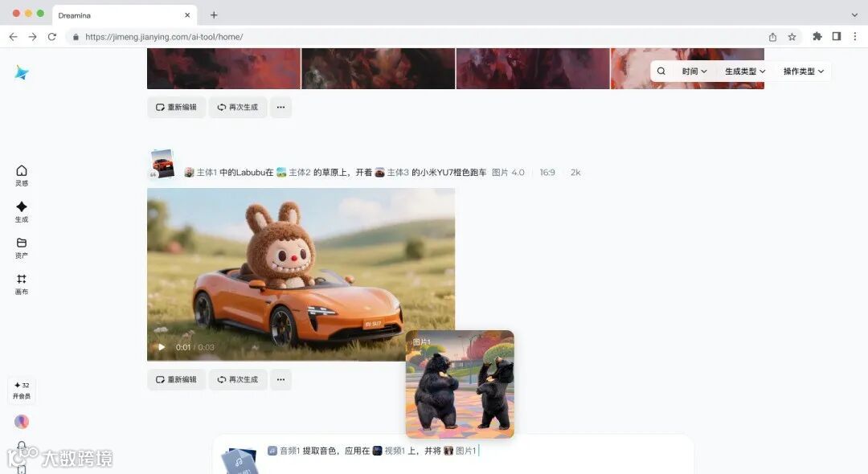Reload the current page
Image resolution: width=868 pixels, height=474 pixels.
tap(52, 36)
